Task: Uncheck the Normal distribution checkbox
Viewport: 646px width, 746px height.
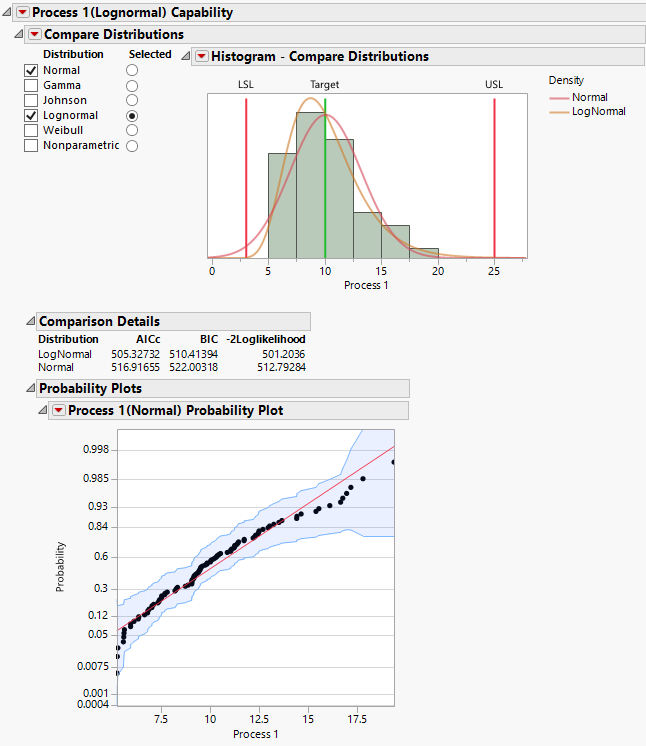Action: pos(31,71)
